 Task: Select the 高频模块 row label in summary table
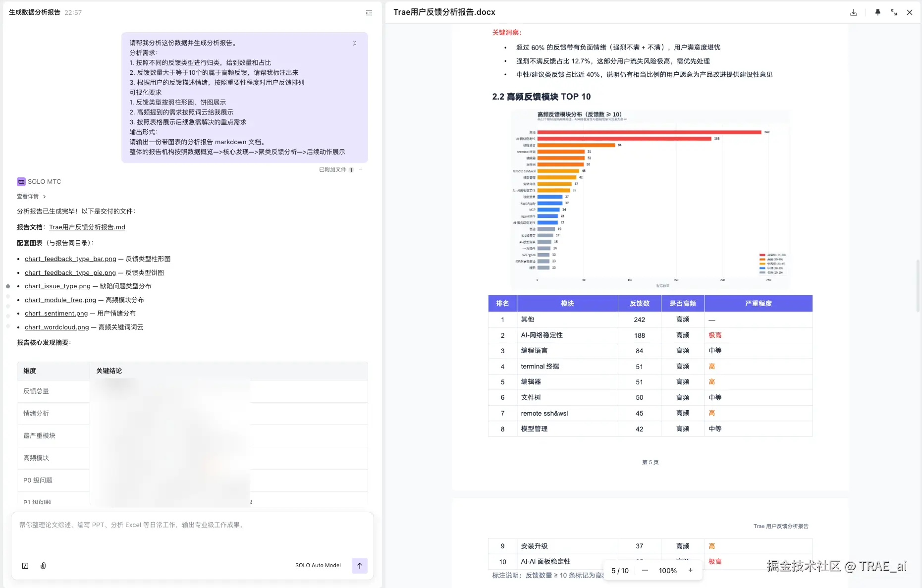36,458
